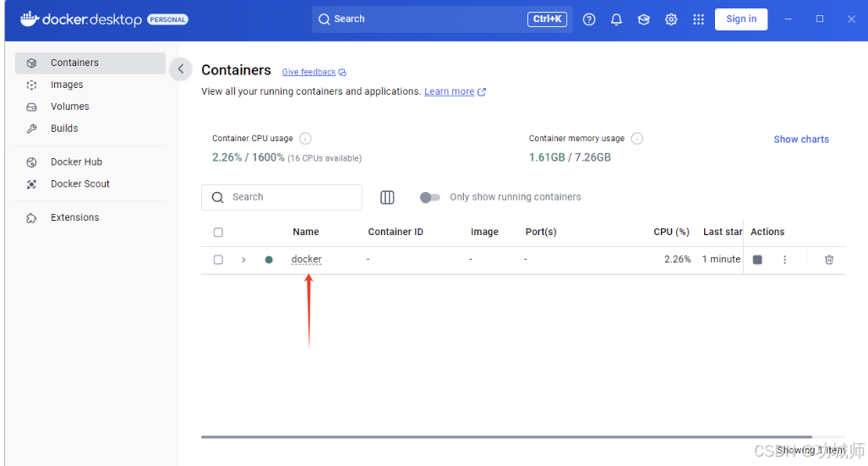Open Settings gear icon in header
868x466 pixels.
point(671,19)
